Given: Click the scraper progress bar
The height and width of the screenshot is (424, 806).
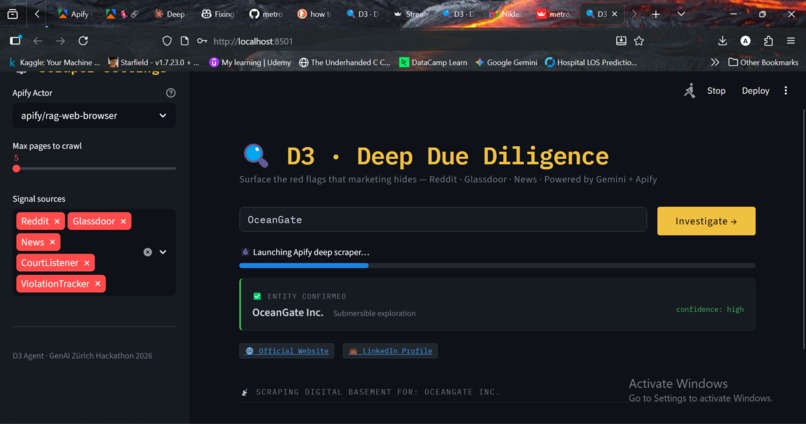Looking at the screenshot, I should [497, 266].
